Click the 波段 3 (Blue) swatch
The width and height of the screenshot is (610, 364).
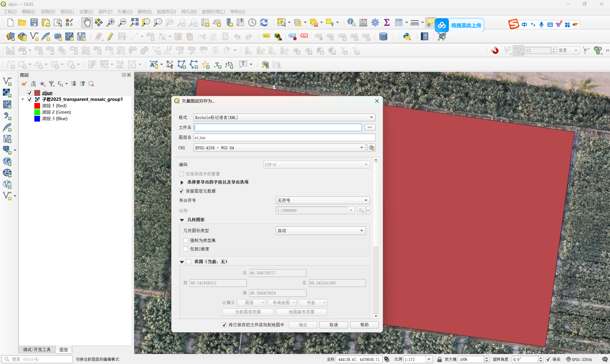[x=37, y=119]
